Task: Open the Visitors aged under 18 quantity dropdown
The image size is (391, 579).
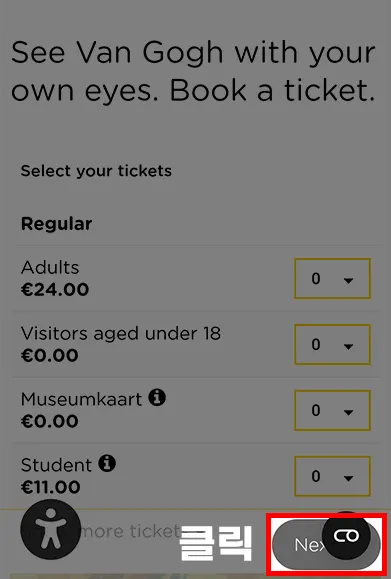Action: coord(332,344)
